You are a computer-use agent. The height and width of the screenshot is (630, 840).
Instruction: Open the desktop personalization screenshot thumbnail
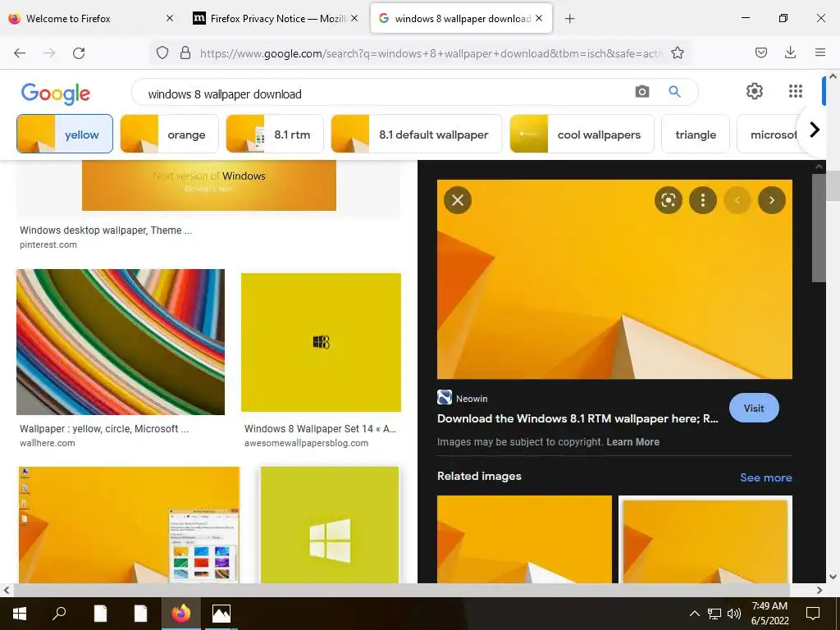coord(129,524)
